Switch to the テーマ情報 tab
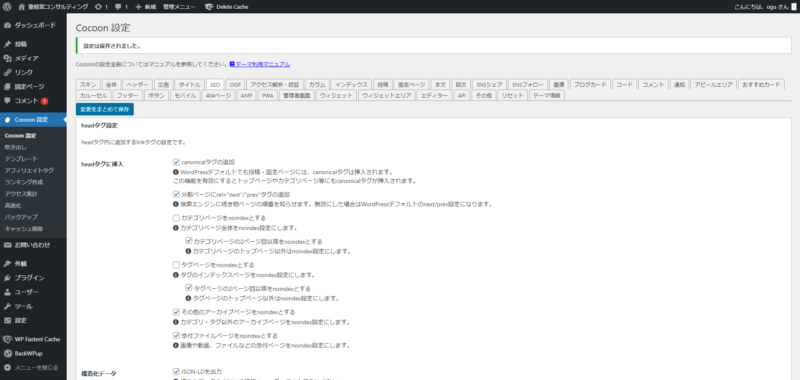Image resolution: width=800 pixels, height=380 pixels. click(x=546, y=95)
